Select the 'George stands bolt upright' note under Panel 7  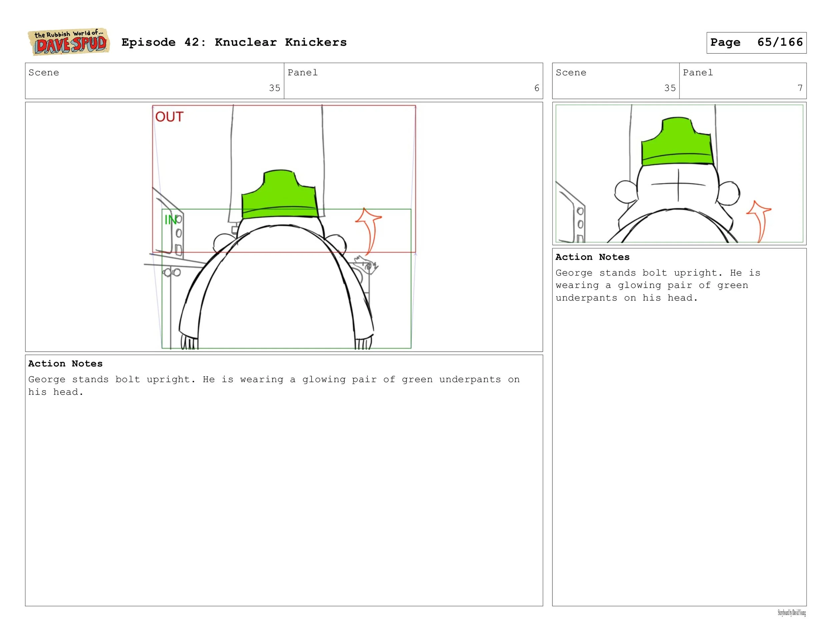658,285
